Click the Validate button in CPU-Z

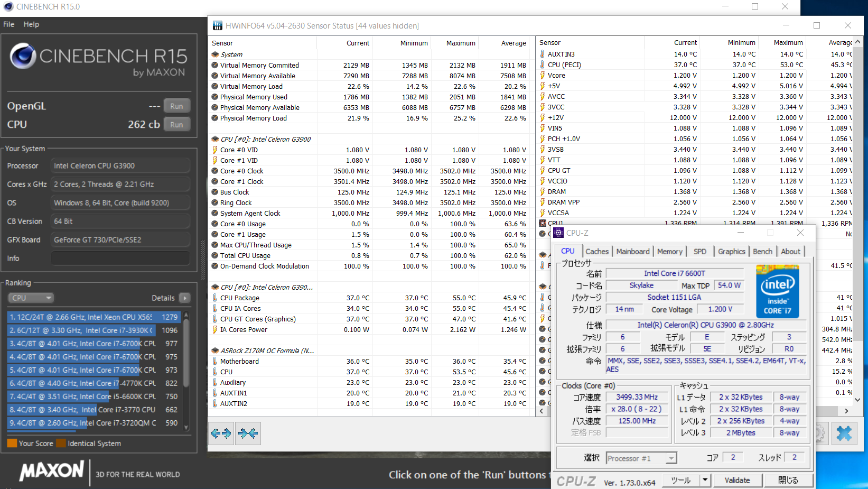[x=737, y=480]
